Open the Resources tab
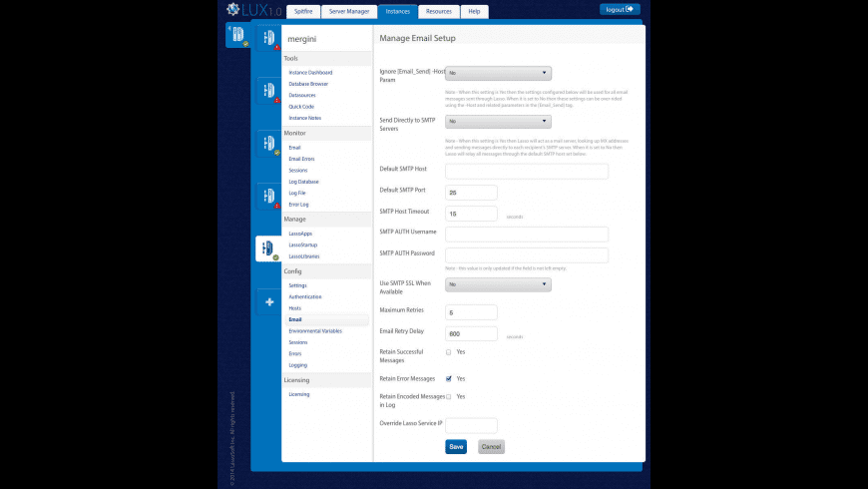 (x=438, y=12)
